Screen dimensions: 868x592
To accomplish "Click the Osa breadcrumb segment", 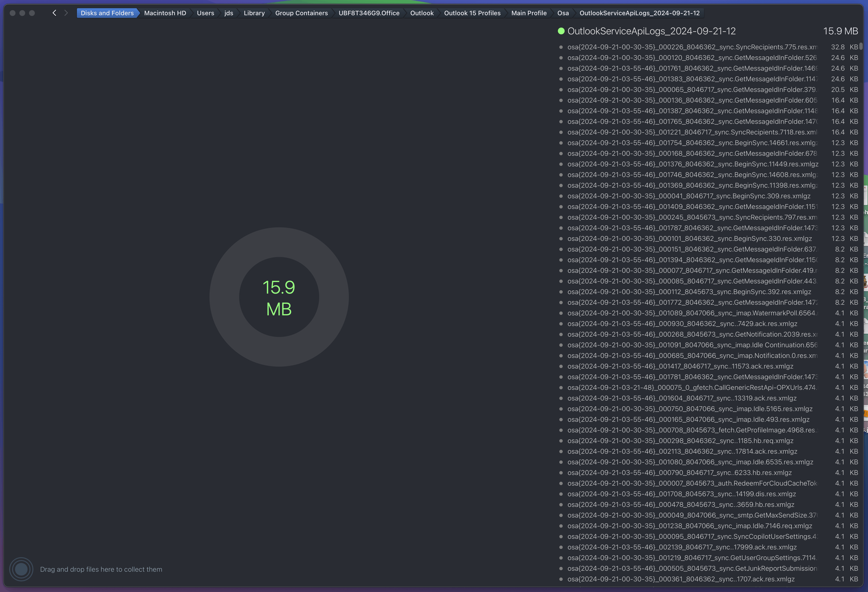I will 563,13.
